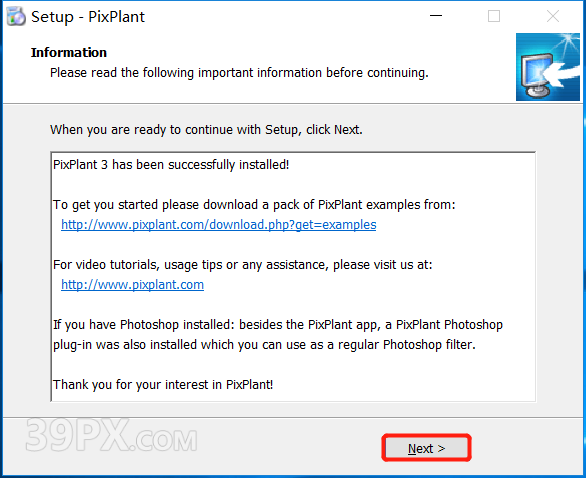The height and width of the screenshot is (478, 586).
Task: Click the Setup installer icon in title bar
Action: (16, 16)
